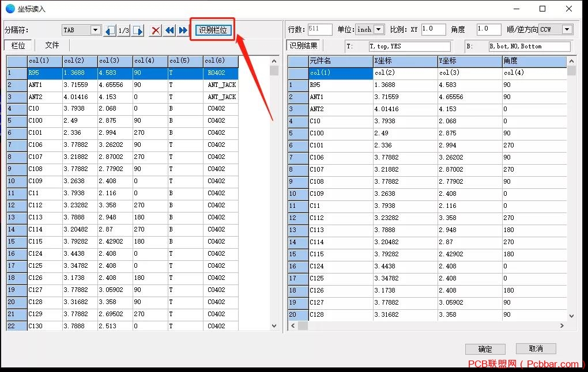Click the red X delete icon

156,31
